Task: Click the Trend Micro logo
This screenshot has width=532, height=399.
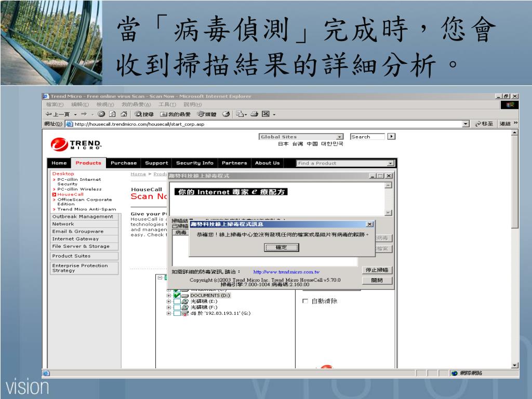Action: point(76,144)
